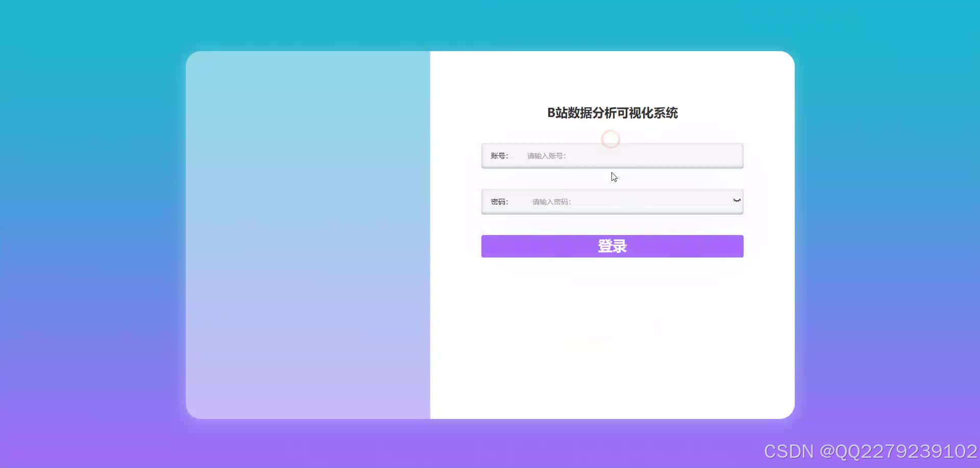Click the 密码 label text
This screenshot has width=980, height=468.
click(x=500, y=201)
